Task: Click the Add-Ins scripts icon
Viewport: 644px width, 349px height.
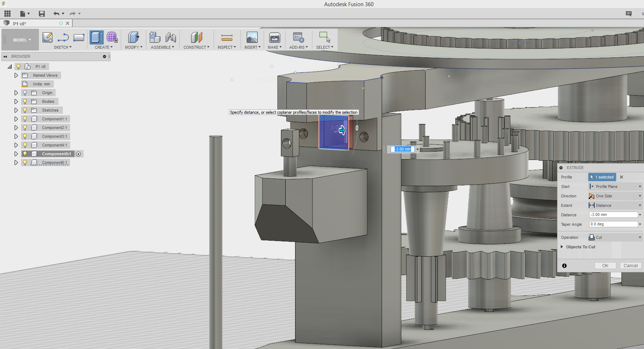Action: pyautogui.click(x=298, y=37)
